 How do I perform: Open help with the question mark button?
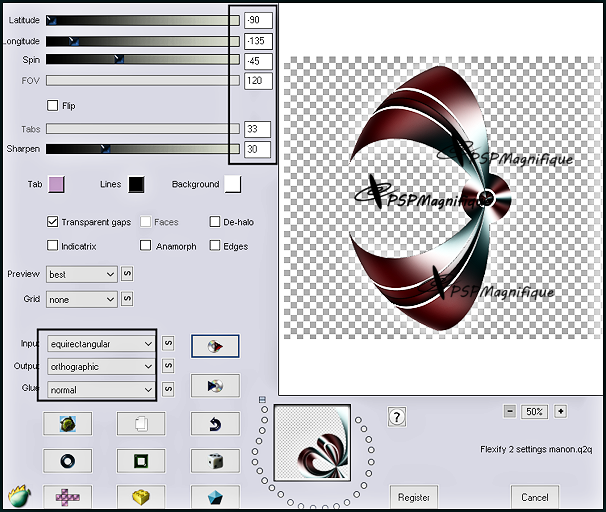click(397, 417)
